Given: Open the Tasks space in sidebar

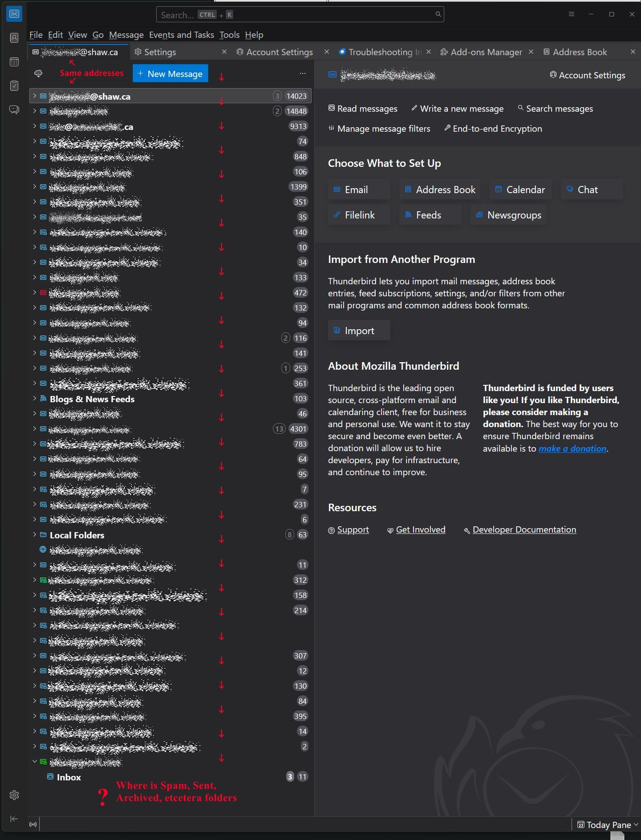Looking at the screenshot, I should 14,85.
